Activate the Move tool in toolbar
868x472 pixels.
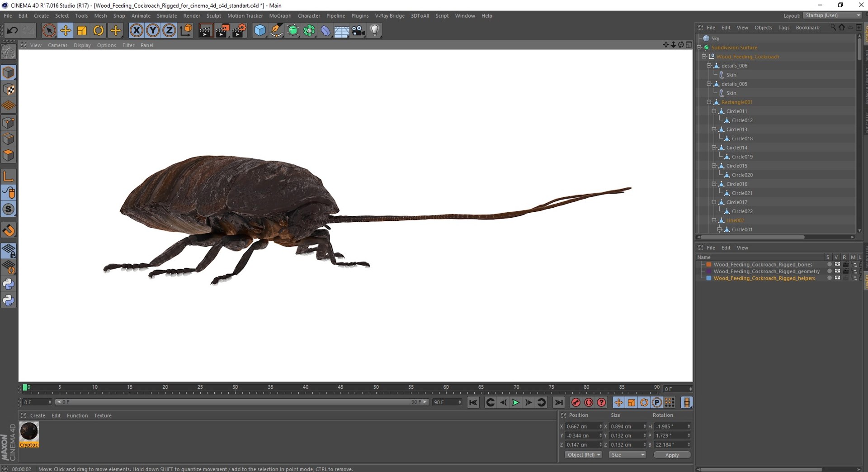tap(66, 30)
